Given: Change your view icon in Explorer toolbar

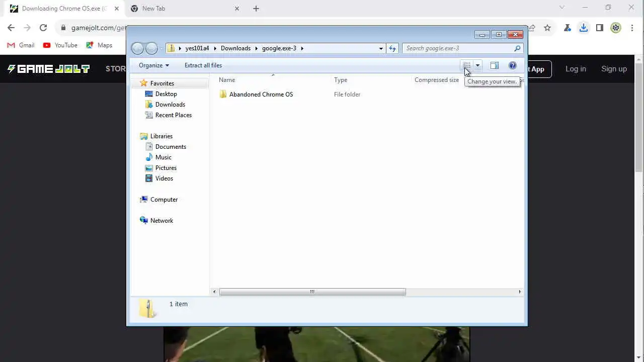Looking at the screenshot, I should [x=467, y=65].
